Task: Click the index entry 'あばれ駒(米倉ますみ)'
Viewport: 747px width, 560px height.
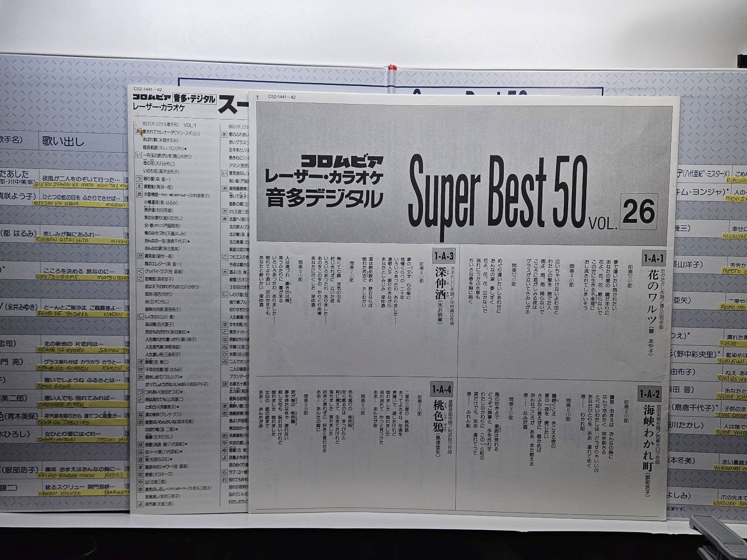Action: [160, 140]
